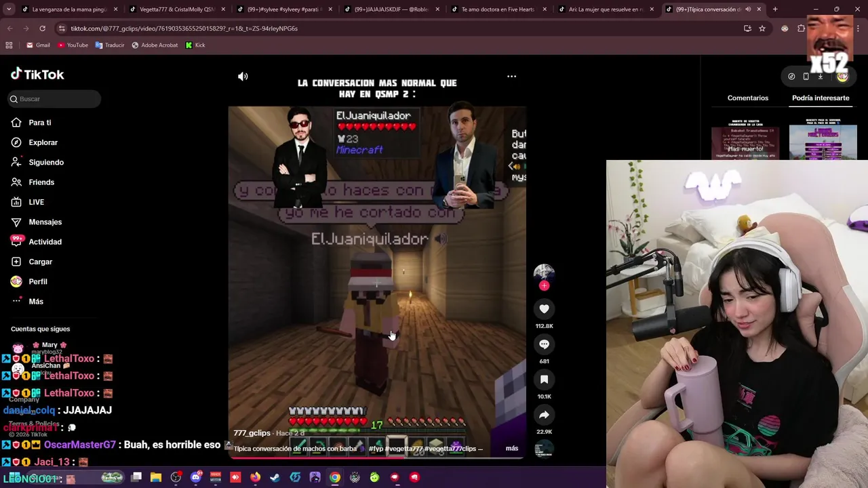The image size is (868, 488).
Task: Open the three-dot video options menu
Action: [x=512, y=77]
